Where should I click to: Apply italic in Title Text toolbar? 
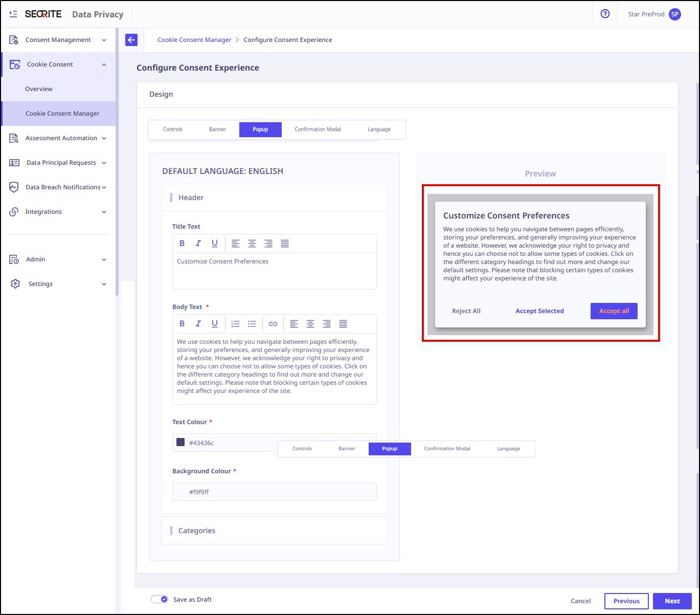(x=198, y=244)
